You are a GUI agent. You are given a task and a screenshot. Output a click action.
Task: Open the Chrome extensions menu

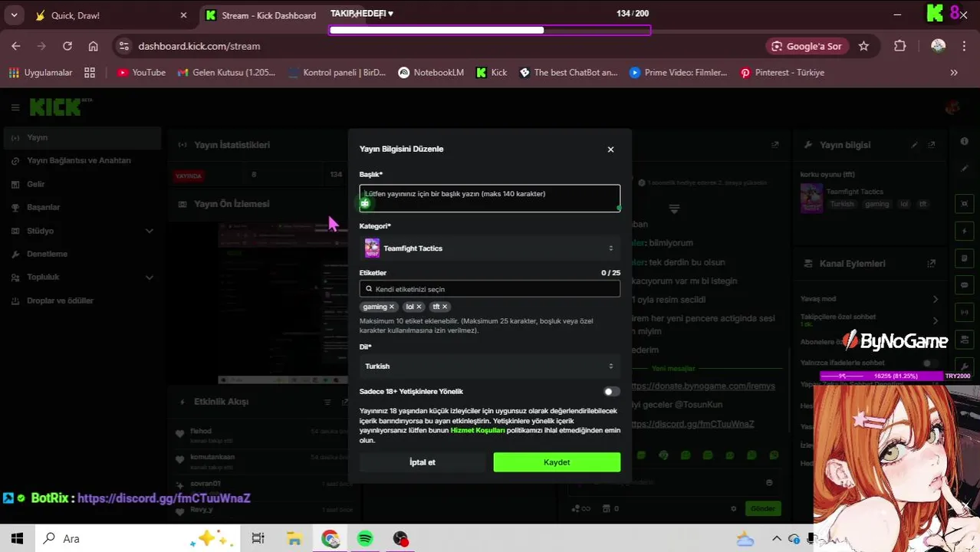pyautogui.click(x=900, y=46)
